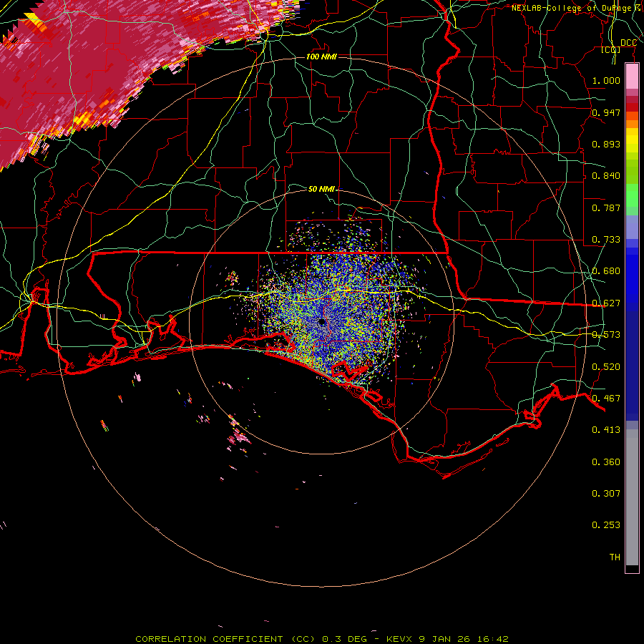Click the 0.893 legend value
Image resolution: width=644 pixels, height=644 pixels.
(606, 144)
